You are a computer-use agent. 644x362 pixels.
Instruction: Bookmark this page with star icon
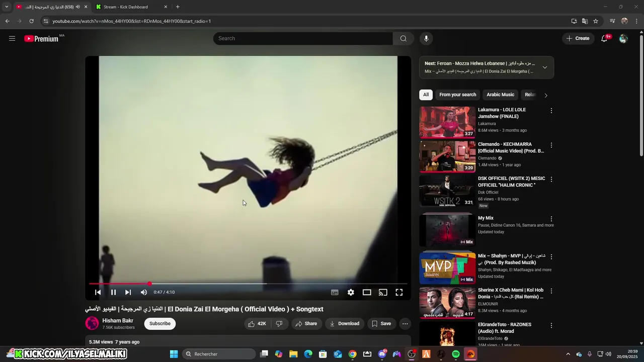click(596, 21)
